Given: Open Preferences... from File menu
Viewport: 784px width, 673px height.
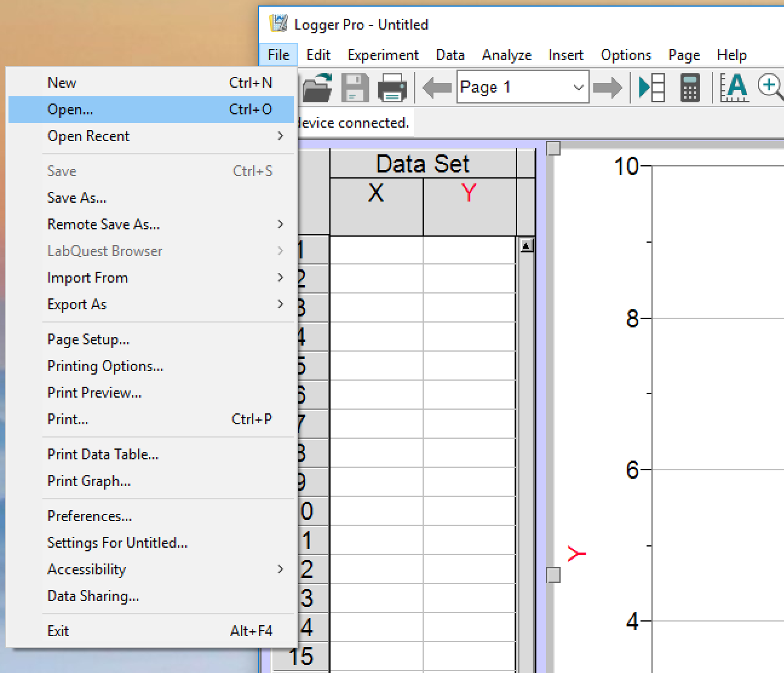Looking at the screenshot, I should (151, 516).
